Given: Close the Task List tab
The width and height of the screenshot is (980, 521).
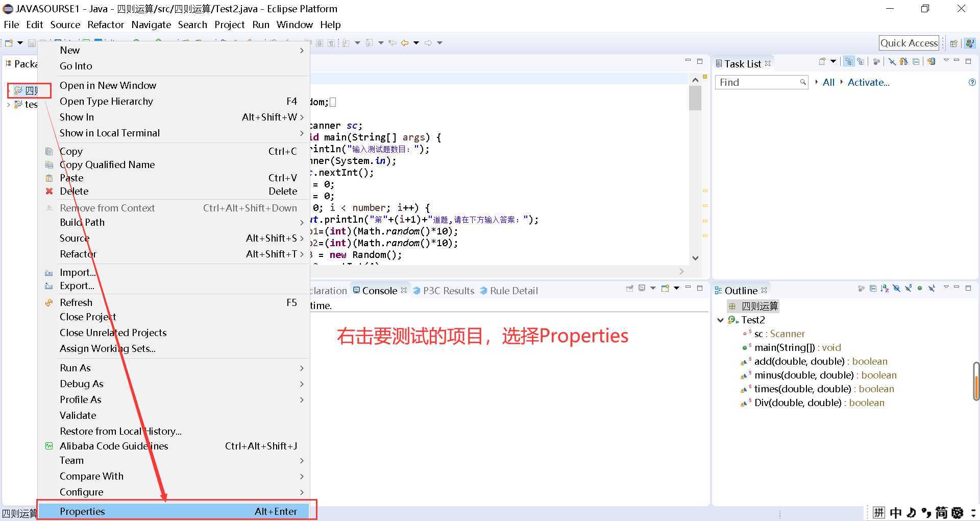Looking at the screenshot, I should (768, 63).
